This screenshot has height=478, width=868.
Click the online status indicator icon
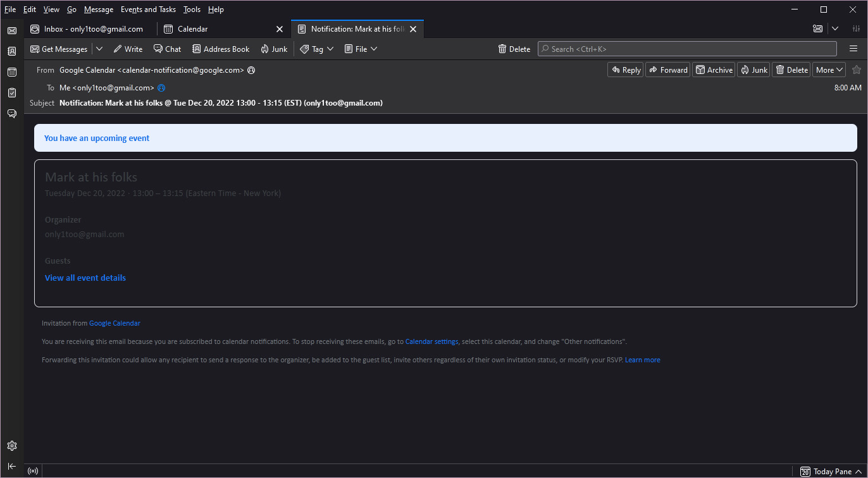click(x=33, y=471)
